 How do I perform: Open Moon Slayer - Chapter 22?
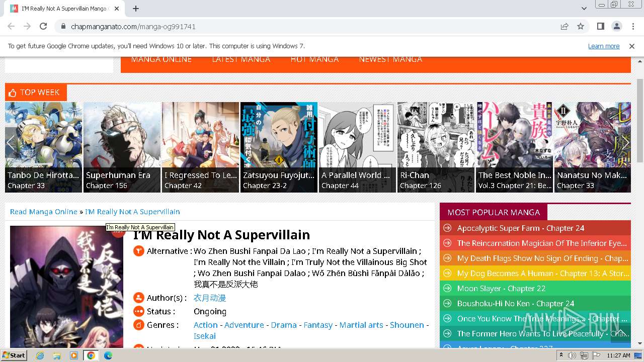pyautogui.click(x=535, y=289)
